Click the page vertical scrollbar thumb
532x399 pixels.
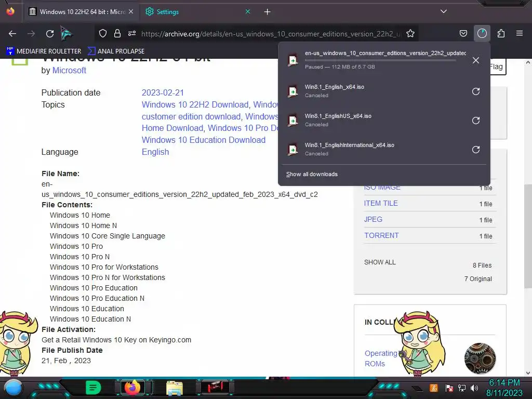(x=528, y=236)
